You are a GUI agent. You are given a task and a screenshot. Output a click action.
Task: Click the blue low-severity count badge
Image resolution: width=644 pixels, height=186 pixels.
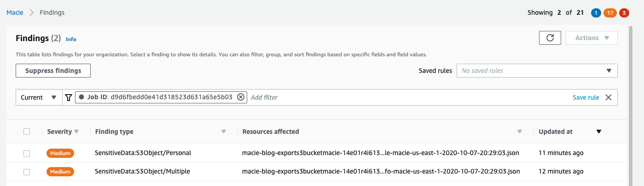[595, 13]
